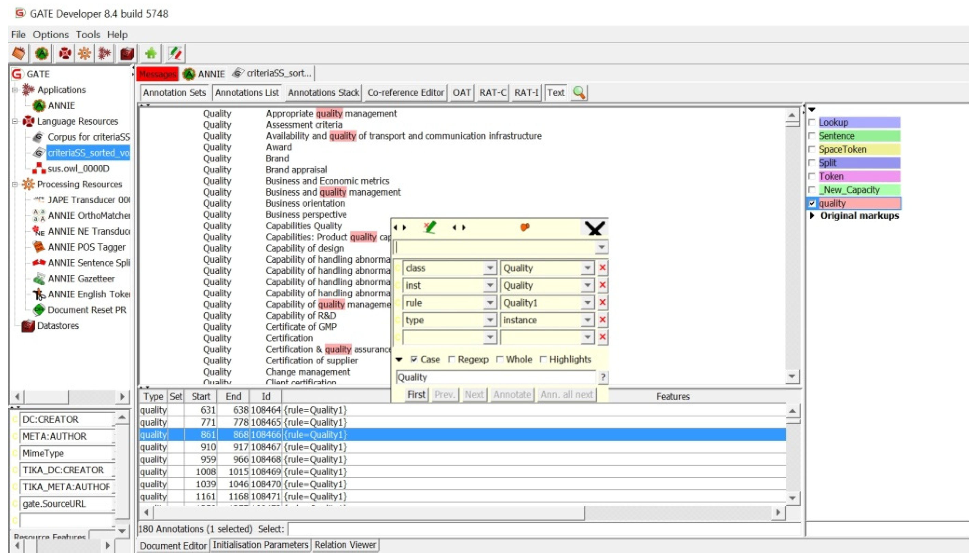The height and width of the screenshot is (560, 975).
Task: Click the magnifier search icon
Action: (x=579, y=93)
